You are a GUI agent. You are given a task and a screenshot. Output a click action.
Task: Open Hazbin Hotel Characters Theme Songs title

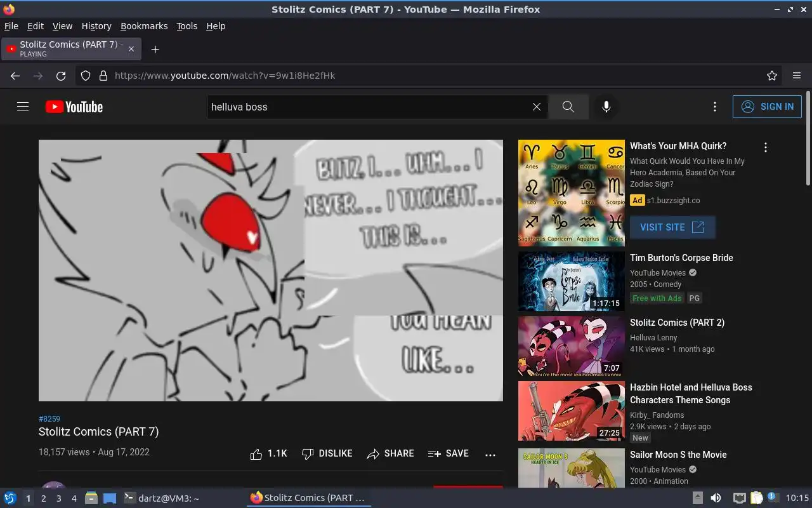(x=691, y=394)
